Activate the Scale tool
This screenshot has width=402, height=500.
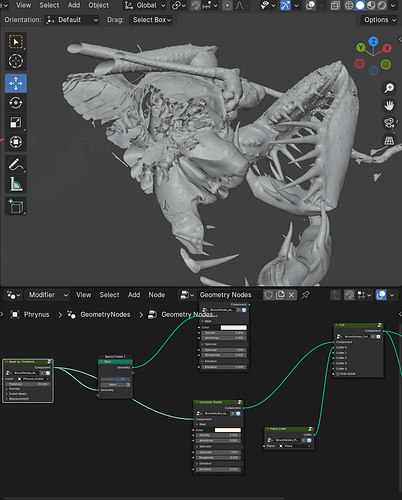click(x=16, y=123)
